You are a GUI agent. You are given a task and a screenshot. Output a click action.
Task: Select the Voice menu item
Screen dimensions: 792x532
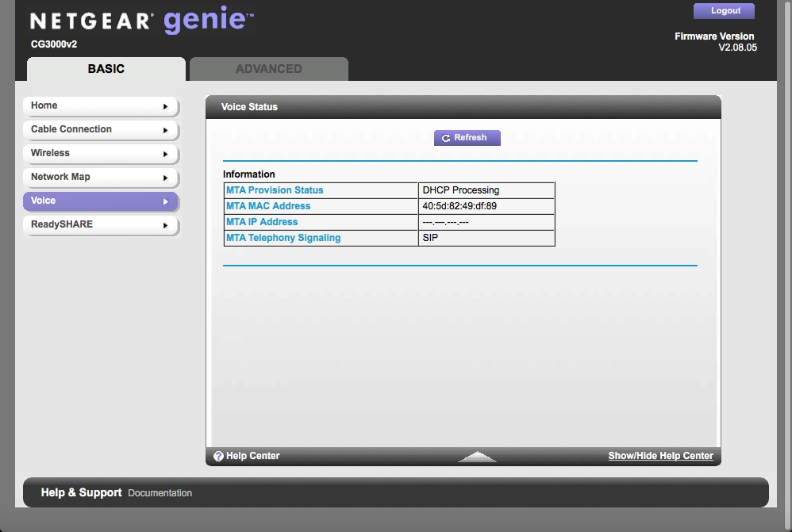pos(101,201)
